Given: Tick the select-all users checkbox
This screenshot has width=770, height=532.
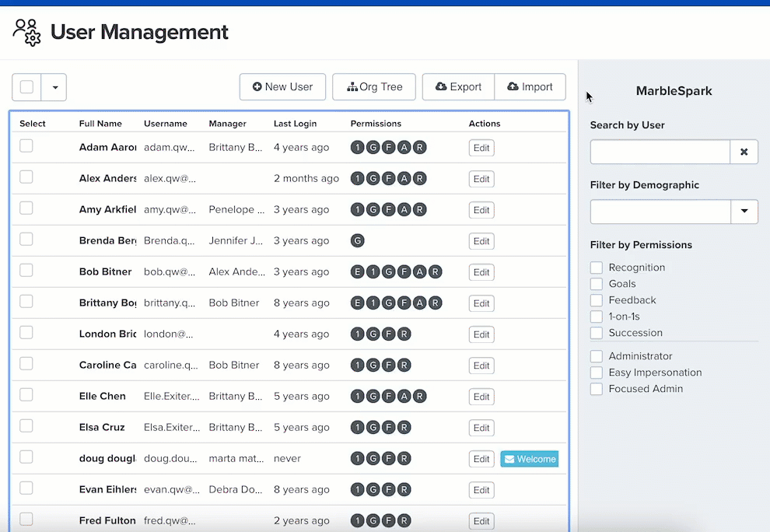Looking at the screenshot, I should click(x=26, y=87).
